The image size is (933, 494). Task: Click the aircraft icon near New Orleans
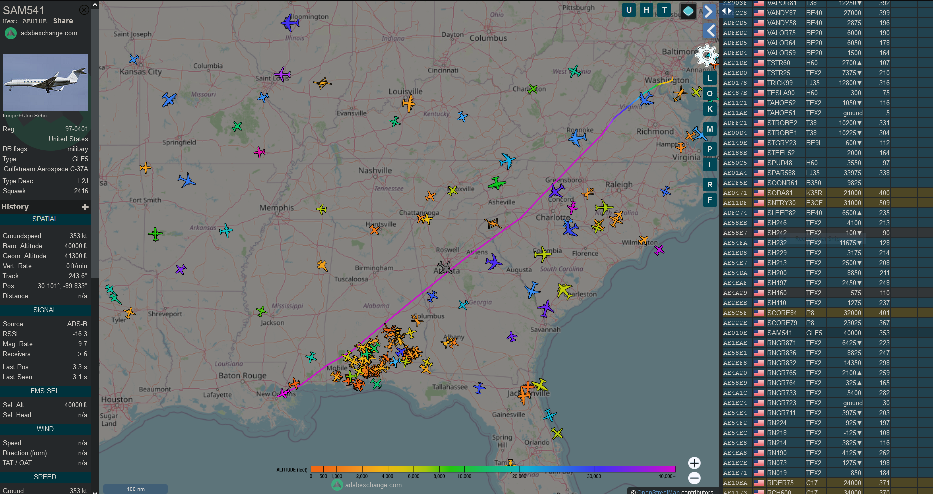point(284,393)
